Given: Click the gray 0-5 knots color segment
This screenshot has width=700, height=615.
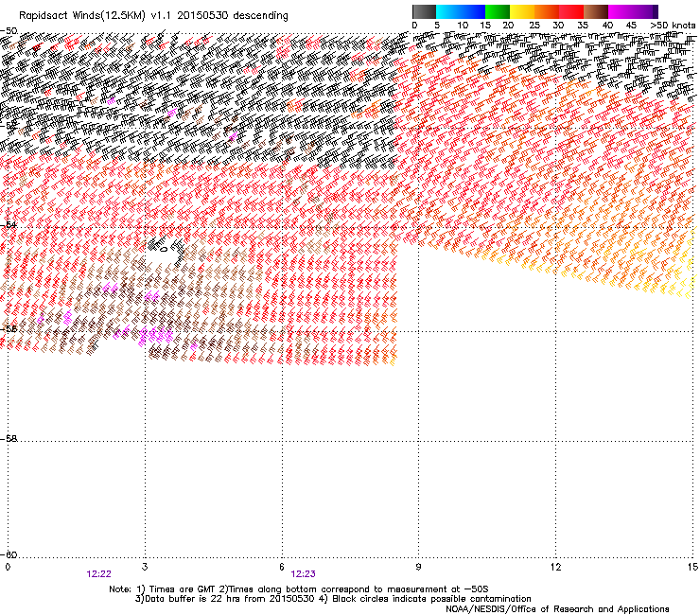Looking at the screenshot, I should click(x=424, y=11).
